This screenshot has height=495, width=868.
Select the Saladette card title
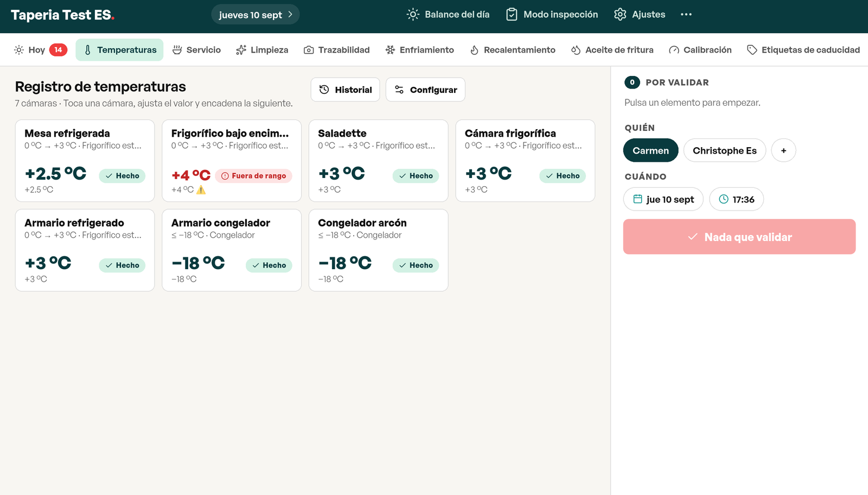(x=342, y=134)
